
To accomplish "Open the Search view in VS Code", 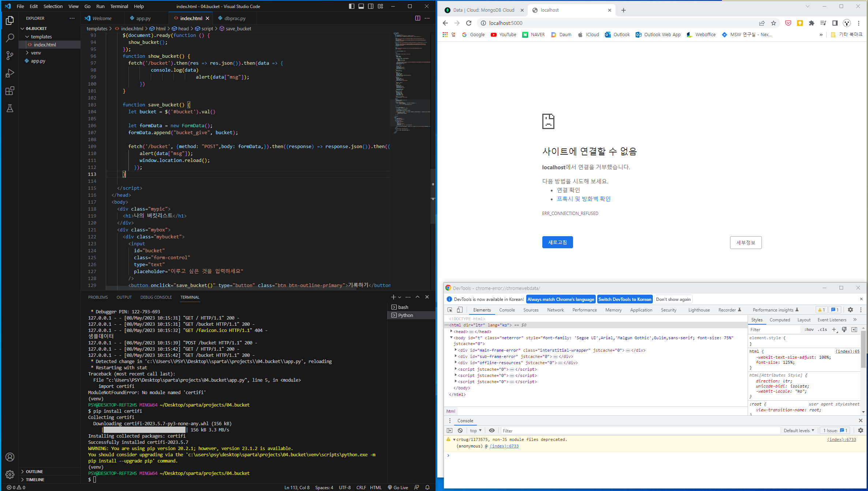I will click(x=10, y=38).
